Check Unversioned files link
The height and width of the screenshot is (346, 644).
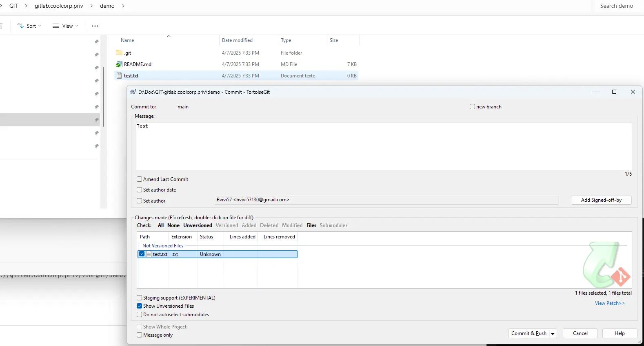pyautogui.click(x=198, y=225)
